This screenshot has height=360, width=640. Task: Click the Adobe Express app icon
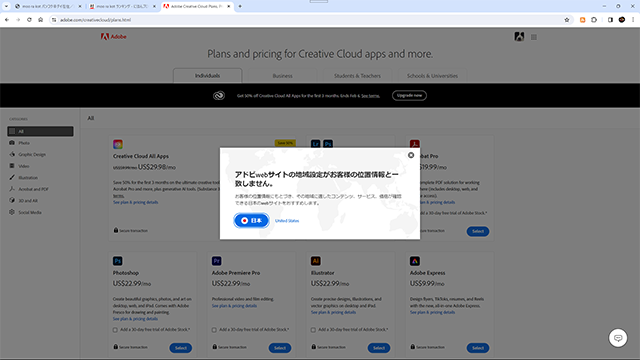point(415,261)
